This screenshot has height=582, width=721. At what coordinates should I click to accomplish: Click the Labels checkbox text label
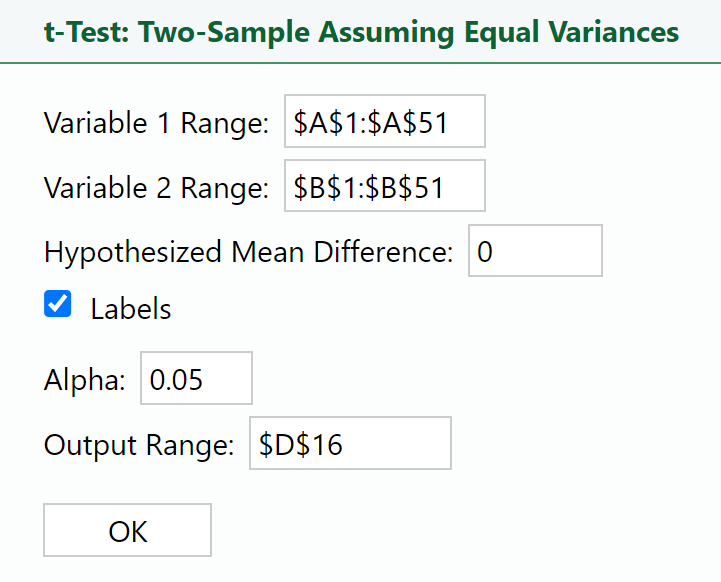pyautogui.click(x=130, y=309)
